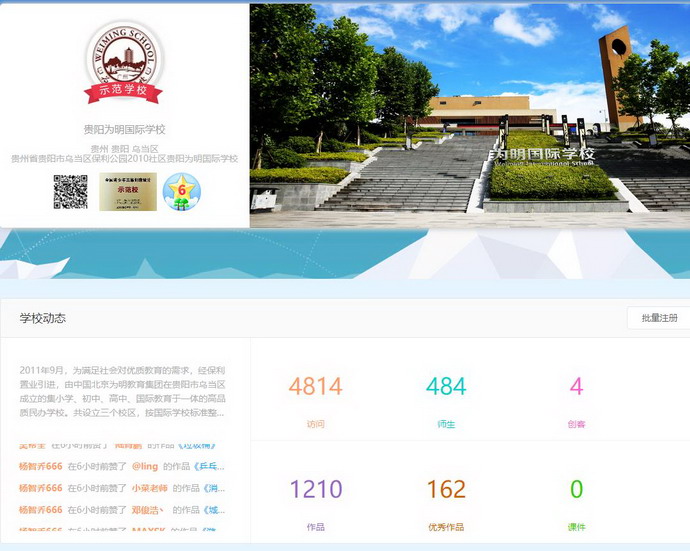Open the 《乒乓… work link

point(209,467)
